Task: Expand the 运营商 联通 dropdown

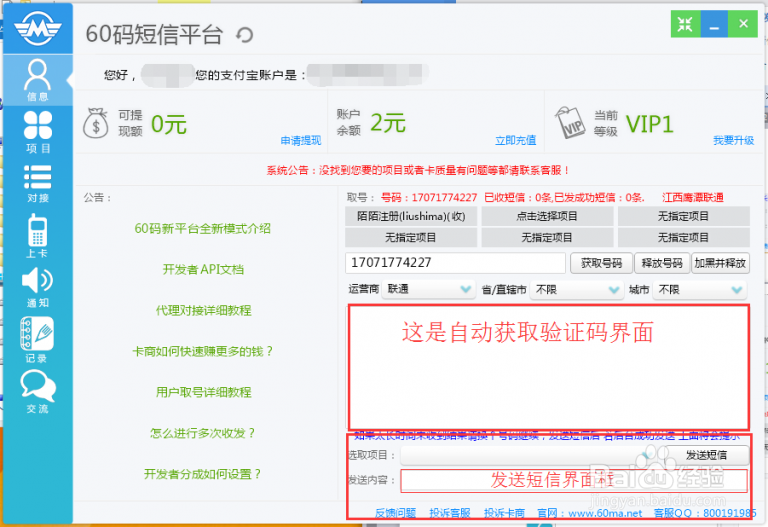Action: coord(428,289)
